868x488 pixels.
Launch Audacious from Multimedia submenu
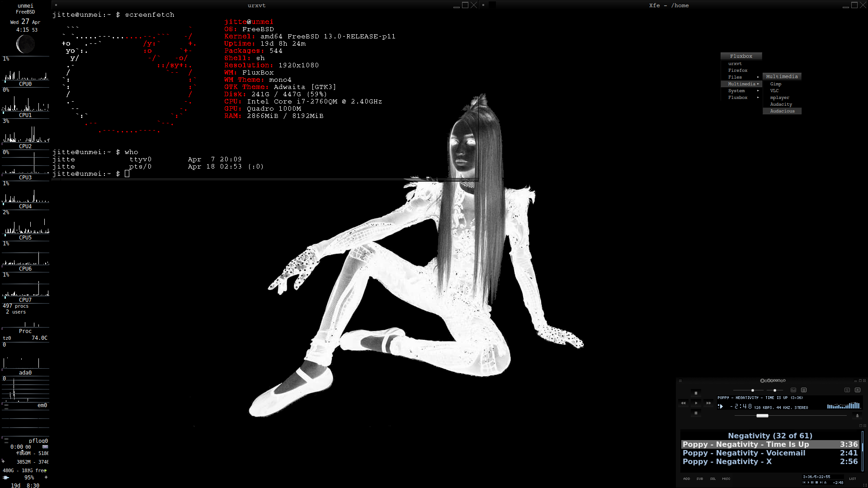click(782, 111)
